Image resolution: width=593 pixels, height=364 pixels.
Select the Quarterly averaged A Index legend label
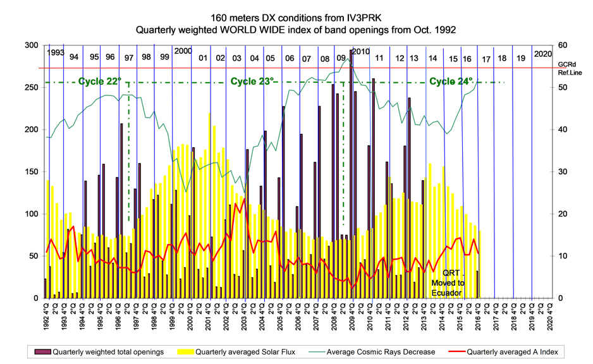[513, 352]
